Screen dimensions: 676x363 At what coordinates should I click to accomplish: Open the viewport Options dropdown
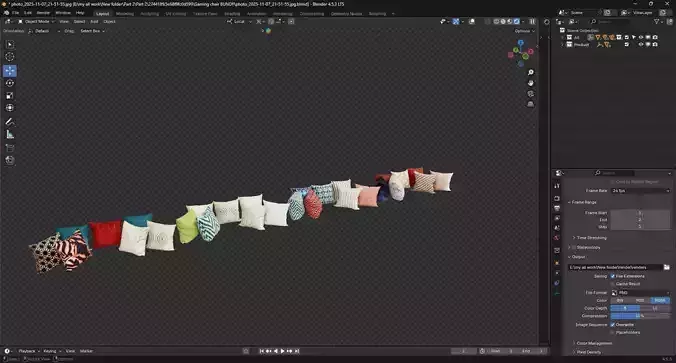(524, 31)
